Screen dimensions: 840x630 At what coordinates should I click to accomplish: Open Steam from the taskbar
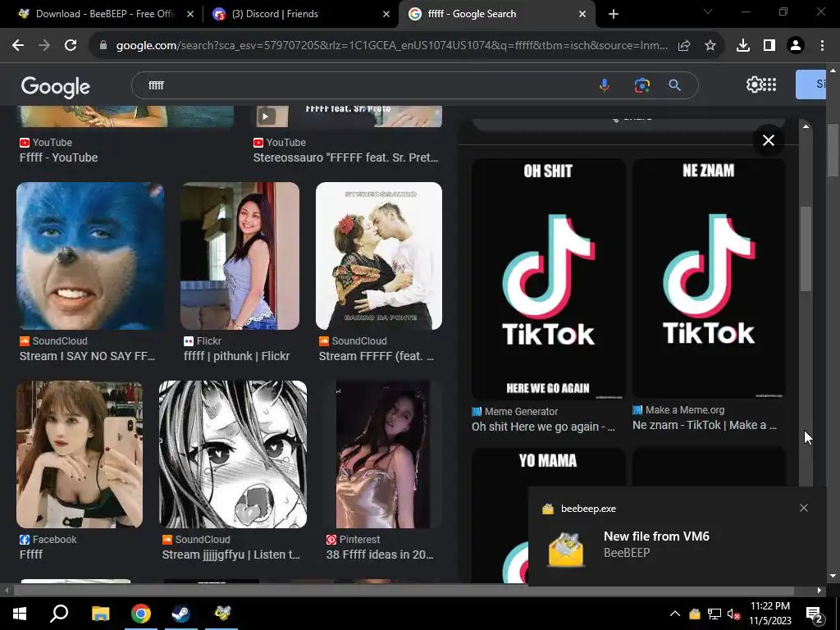click(181, 614)
